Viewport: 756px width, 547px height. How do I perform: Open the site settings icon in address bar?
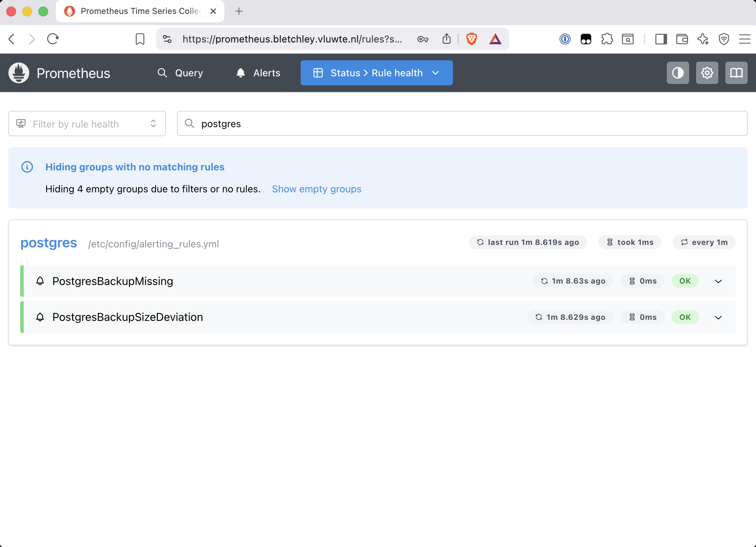(167, 39)
